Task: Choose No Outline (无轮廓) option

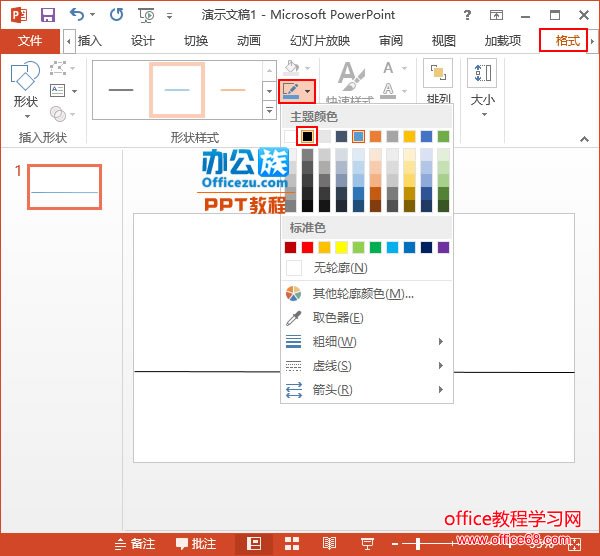Action: click(x=340, y=268)
